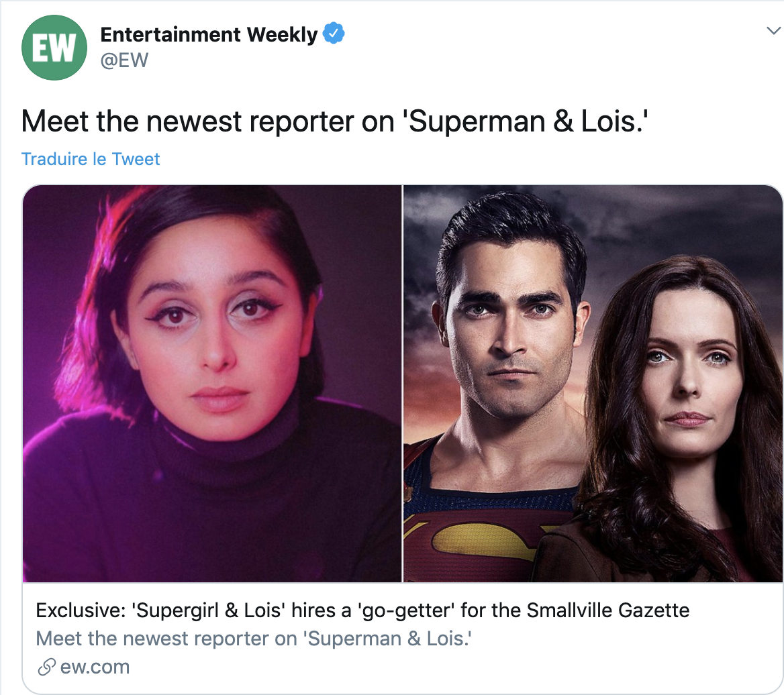784x695 pixels.
Task: Click the card description 'Meet the newest reporter'
Action: [254, 639]
